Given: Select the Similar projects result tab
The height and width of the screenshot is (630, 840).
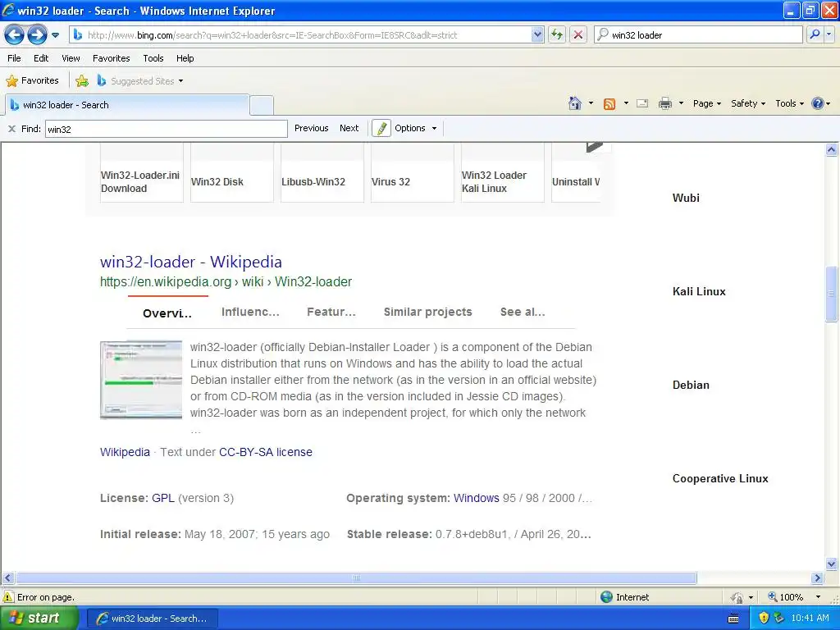Looking at the screenshot, I should tap(427, 312).
